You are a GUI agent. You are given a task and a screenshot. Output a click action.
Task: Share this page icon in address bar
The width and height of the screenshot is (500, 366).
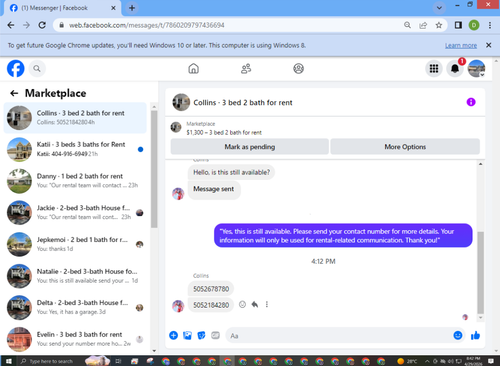423,25
